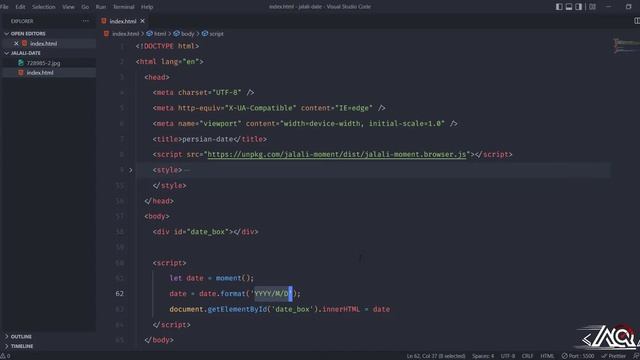
Task: Open the 728985-2.jpg file
Action: click(43, 63)
